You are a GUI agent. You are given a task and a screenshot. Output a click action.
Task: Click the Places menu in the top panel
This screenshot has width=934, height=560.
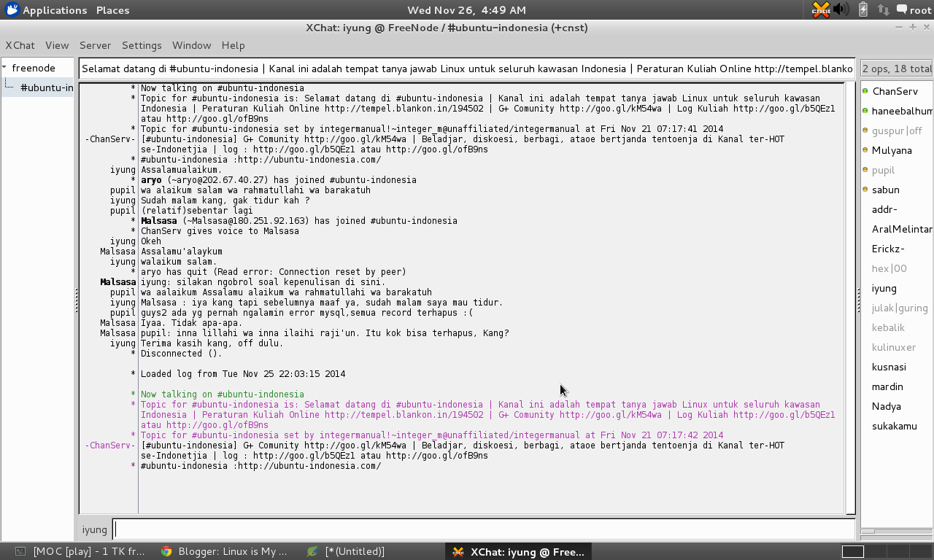[112, 9]
